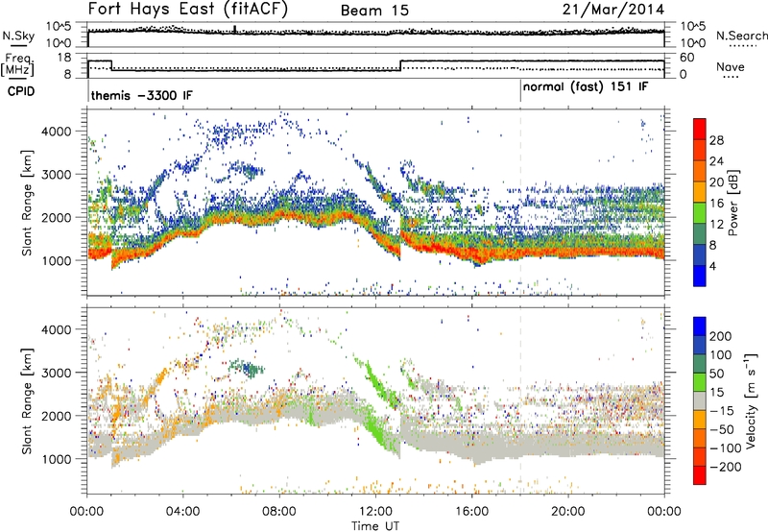This screenshot has height=532, width=768.
Task: Click the '60' tick of Nave axis
Action: [686, 58]
